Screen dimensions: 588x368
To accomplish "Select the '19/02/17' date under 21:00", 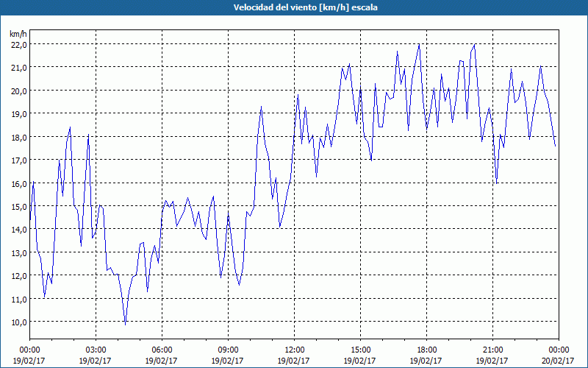I will (x=492, y=361).
